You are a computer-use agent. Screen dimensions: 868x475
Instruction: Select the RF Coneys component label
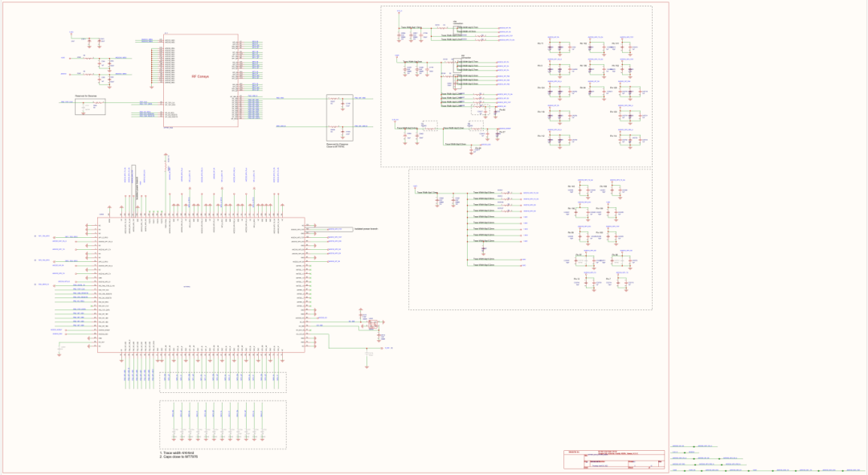click(x=200, y=76)
